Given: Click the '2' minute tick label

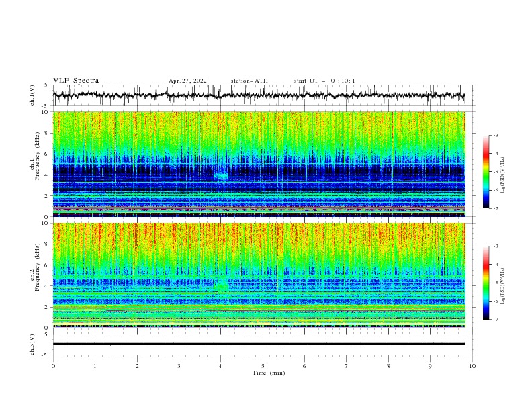Looking at the screenshot, I should tap(137, 366).
